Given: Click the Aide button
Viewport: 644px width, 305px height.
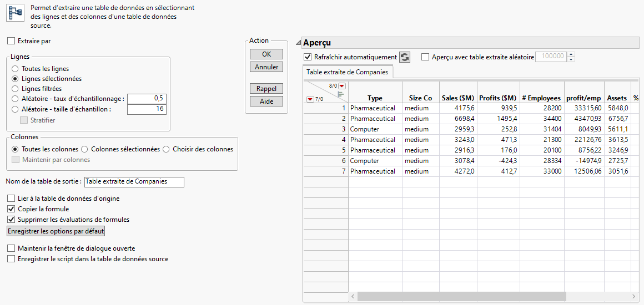Looking at the screenshot, I should point(266,101).
